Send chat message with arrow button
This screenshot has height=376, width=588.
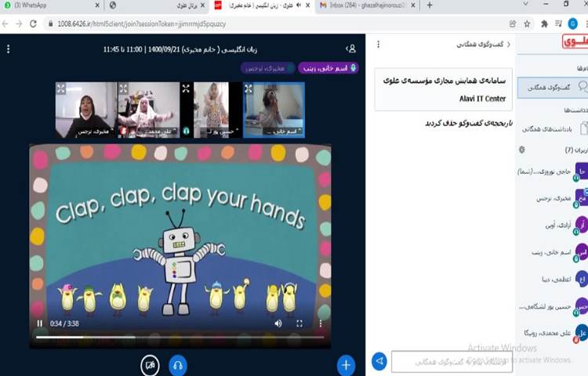tap(379, 361)
